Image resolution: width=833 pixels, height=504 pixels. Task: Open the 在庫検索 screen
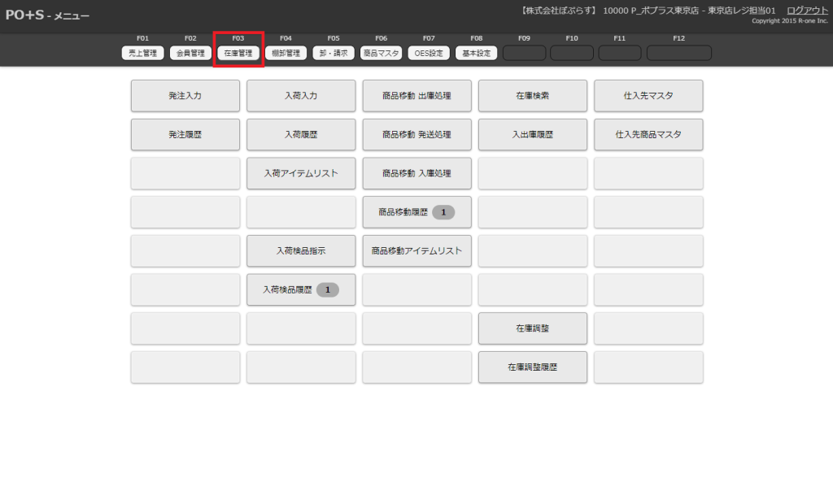point(533,96)
